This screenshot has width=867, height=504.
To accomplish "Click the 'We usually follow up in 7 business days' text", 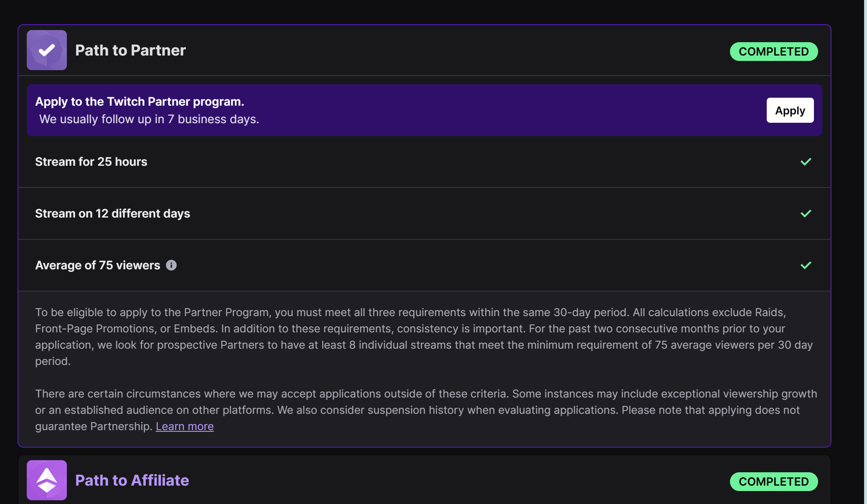I will [x=149, y=119].
